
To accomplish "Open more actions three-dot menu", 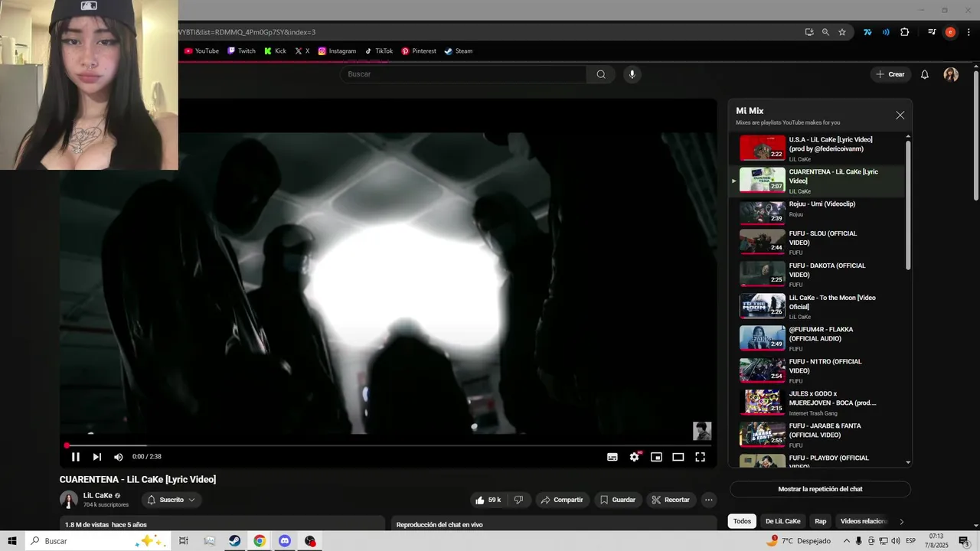I will pos(709,500).
